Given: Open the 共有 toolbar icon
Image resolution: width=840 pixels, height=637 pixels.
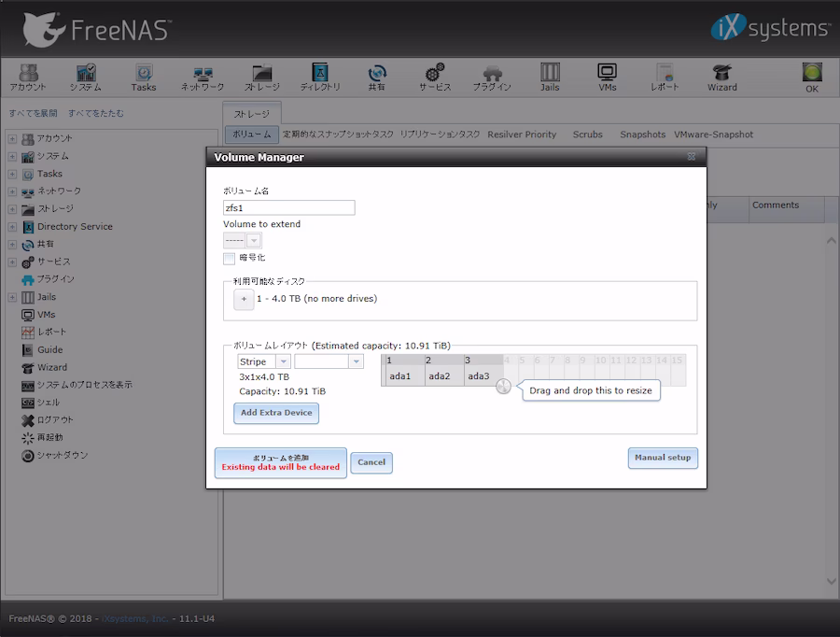Looking at the screenshot, I should (x=377, y=78).
